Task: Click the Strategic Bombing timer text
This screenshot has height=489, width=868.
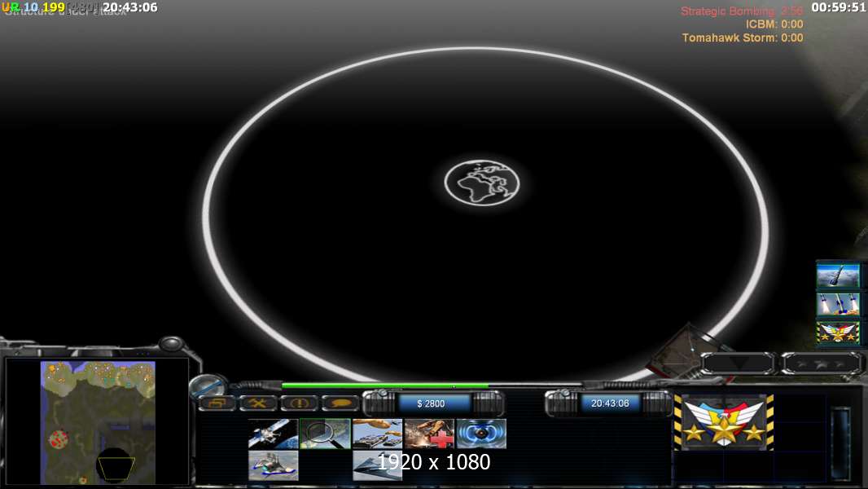Action: pyautogui.click(x=741, y=11)
